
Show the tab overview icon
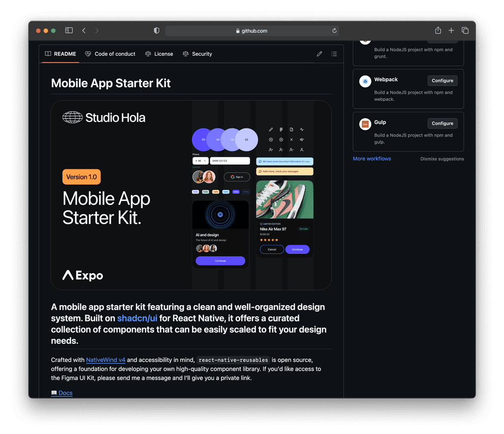[465, 30]
